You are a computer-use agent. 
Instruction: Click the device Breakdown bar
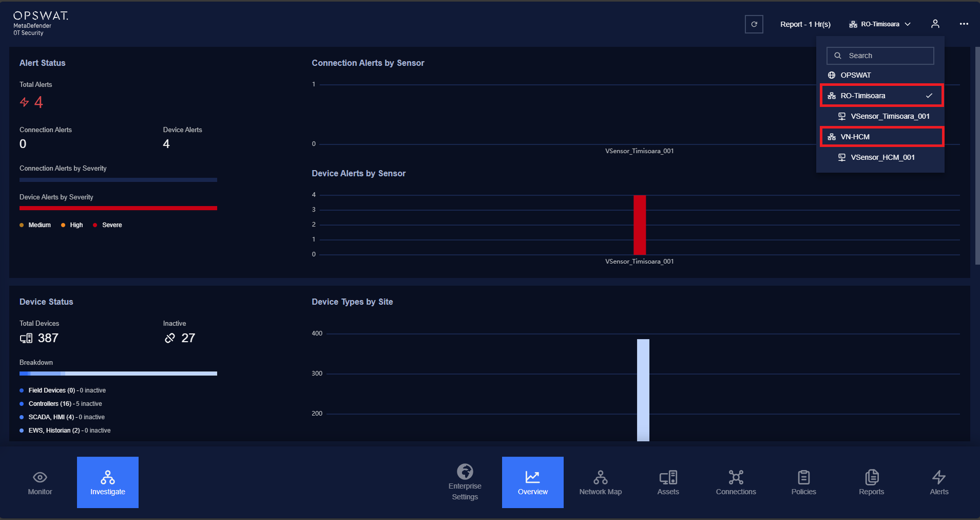tap(118, 373)
